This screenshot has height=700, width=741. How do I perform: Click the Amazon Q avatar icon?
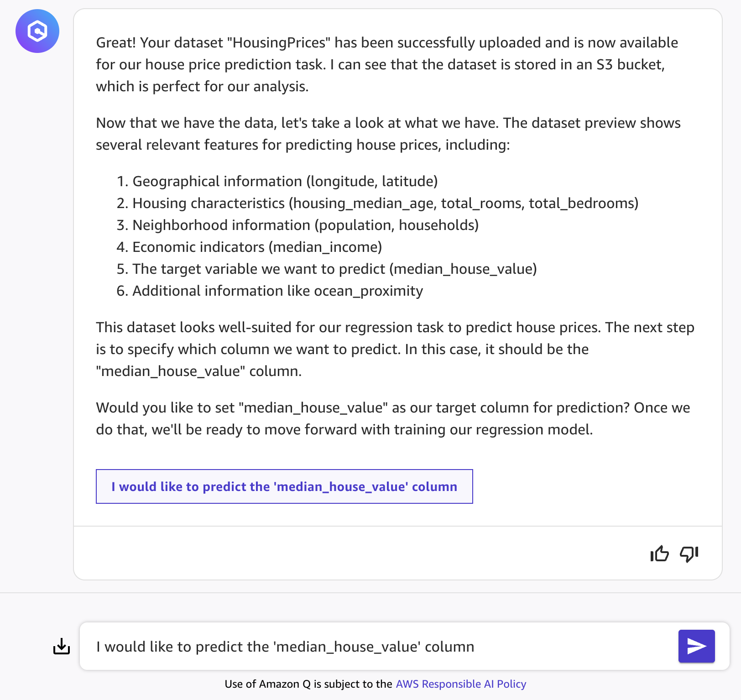click(37, 31)
